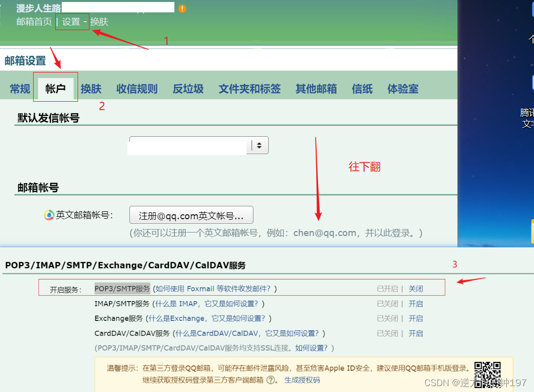Click 开启 for Exchange service
Screen dimensions: 534x392
click(415, 318)
